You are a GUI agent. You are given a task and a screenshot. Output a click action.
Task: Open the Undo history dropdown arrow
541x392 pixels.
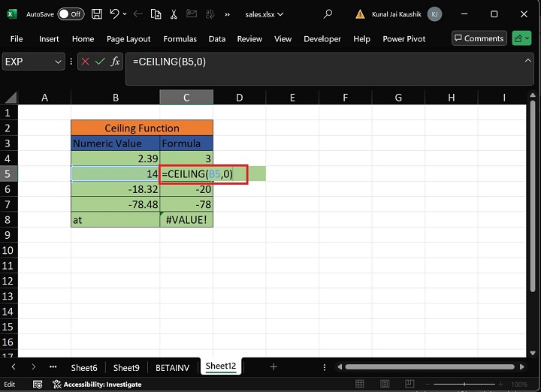tap(125, 14)
